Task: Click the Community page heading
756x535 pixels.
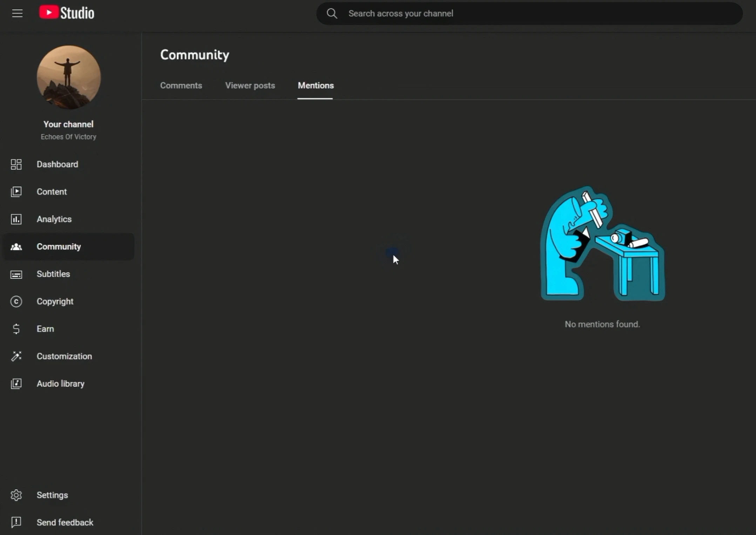Action: [x=195, y=55]
